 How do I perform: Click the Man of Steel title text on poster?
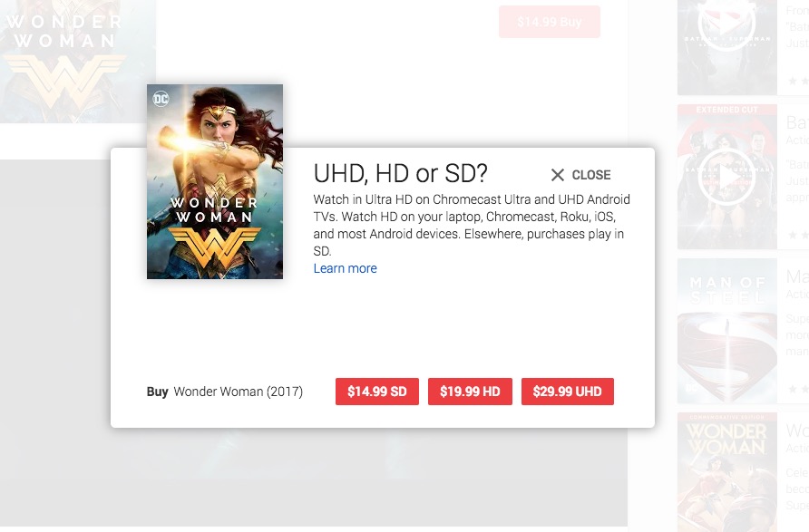(x=727, y=290)
